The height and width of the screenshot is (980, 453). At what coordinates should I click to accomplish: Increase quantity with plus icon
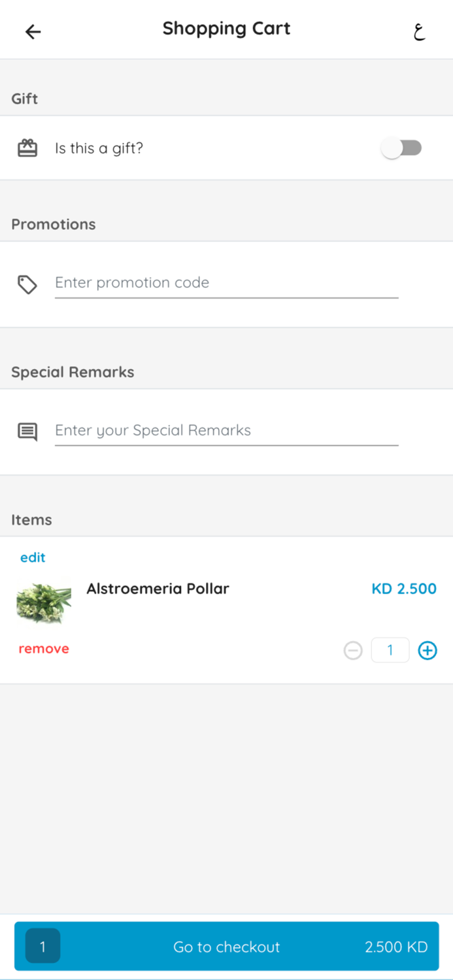pos(428,651)
